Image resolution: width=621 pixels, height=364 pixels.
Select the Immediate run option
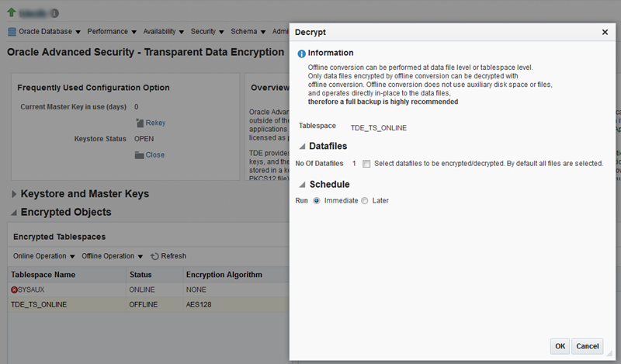pyautogui.click(x=317, y=201)
